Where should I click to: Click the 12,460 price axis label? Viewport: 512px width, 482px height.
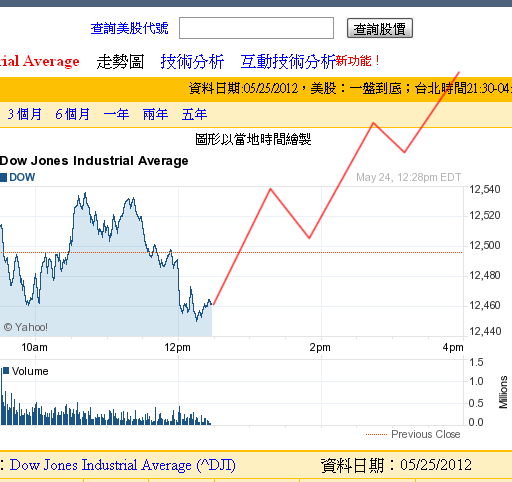pos(485,305)
